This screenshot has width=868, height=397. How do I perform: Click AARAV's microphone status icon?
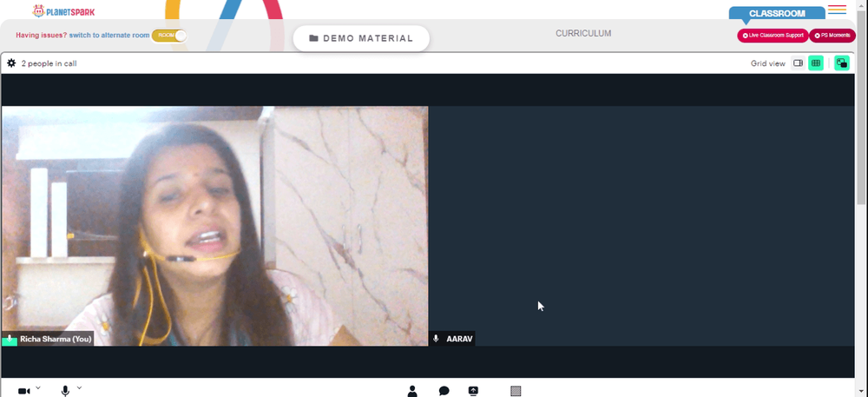tap(437, 338)
